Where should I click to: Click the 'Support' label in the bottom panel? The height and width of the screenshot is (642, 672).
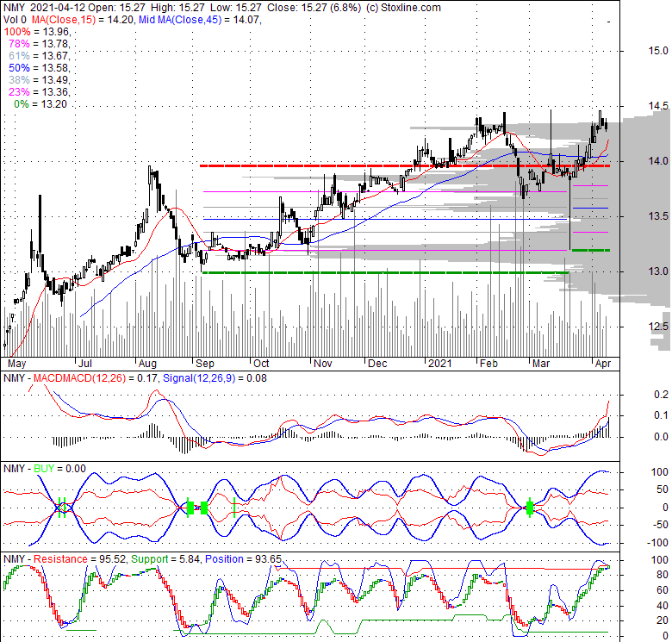[150, 559]
